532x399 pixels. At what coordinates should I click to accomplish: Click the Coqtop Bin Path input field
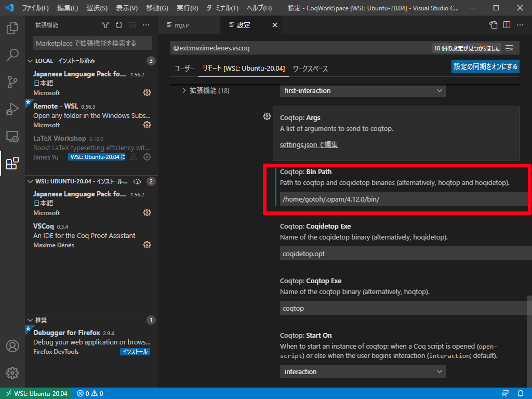[403, 199]
